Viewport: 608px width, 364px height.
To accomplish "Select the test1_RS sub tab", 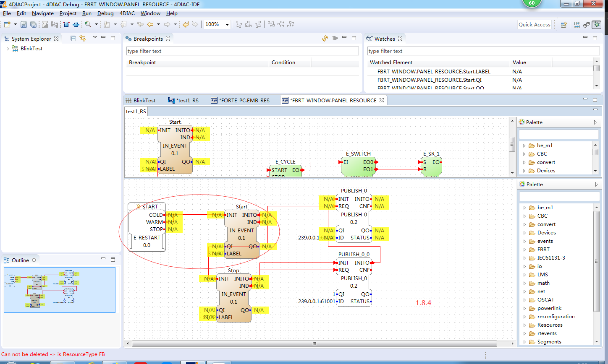I will click(136, 112).
